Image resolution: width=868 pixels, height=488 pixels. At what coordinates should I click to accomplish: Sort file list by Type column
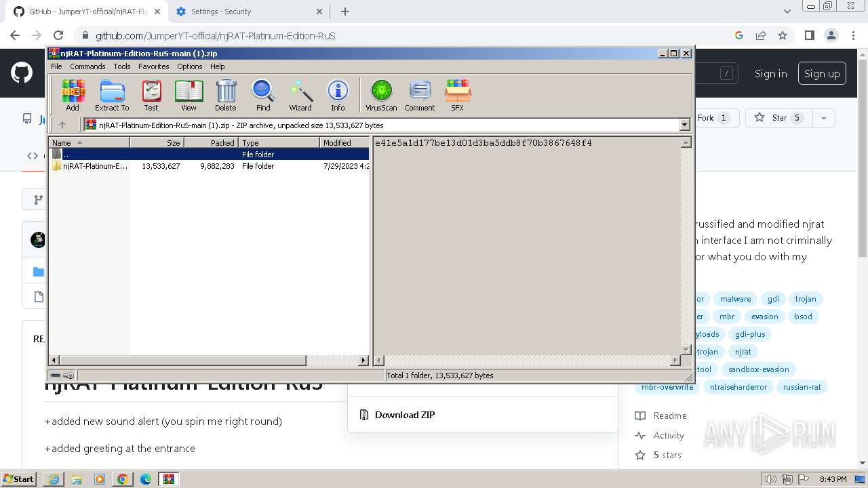point(279,142)
